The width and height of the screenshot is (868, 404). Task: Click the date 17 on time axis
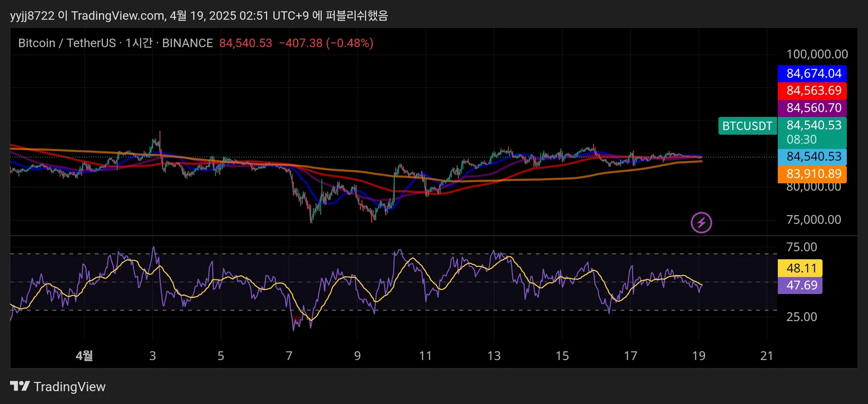pos(630,356)
